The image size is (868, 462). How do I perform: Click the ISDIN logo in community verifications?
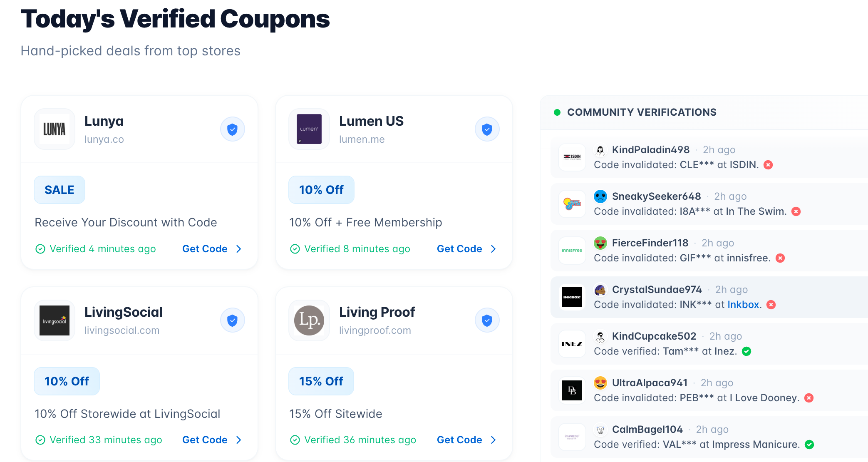(x=572, y=157)
